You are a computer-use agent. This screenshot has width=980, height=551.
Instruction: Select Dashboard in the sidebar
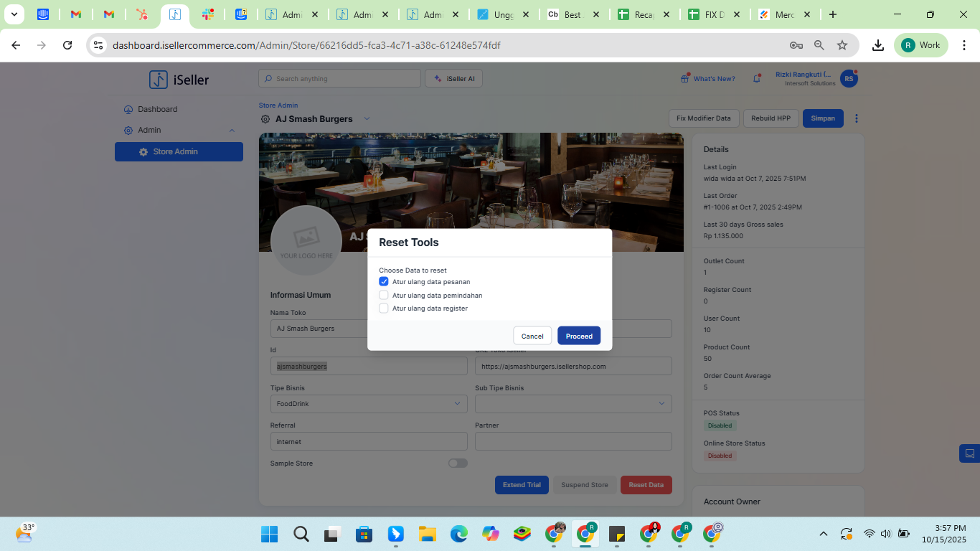[x=157, y=109]
